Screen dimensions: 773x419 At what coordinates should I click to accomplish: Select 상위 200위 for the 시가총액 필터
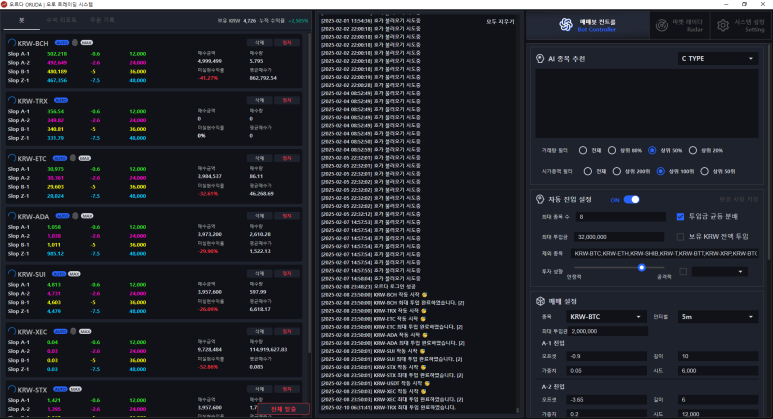click(617, 172)
